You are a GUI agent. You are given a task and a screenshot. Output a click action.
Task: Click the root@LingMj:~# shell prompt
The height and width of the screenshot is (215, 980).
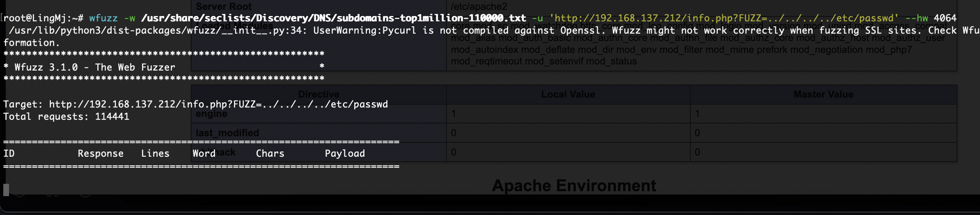pyautogui.click(x=44, y=18)
